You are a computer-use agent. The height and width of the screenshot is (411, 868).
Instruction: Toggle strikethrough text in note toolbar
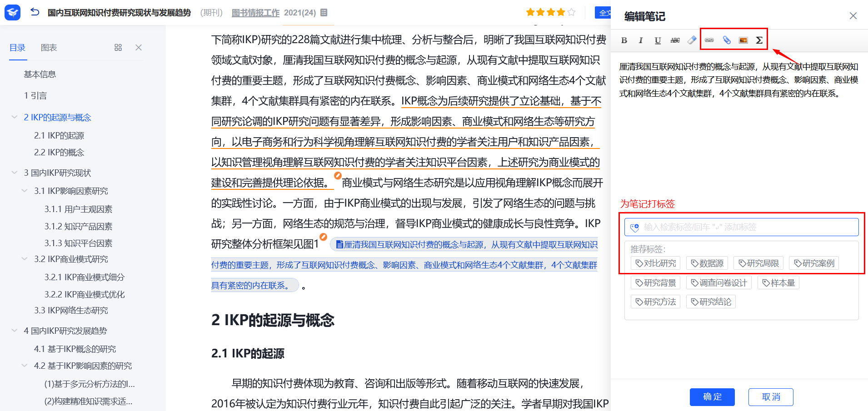pos(675,40)
